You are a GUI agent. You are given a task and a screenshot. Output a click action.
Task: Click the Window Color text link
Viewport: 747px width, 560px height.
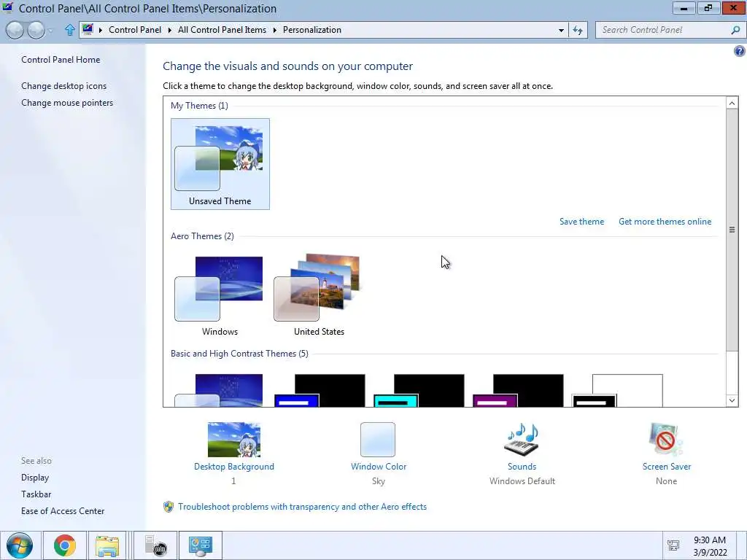[379, 467]
